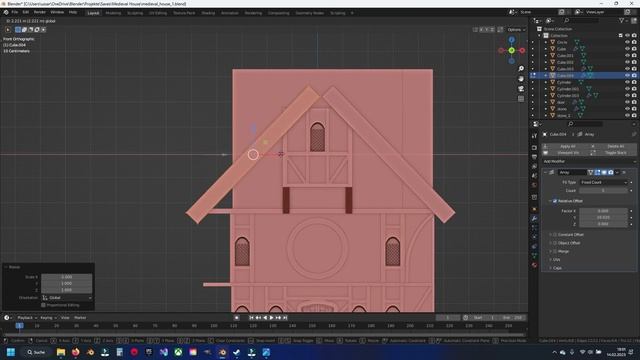The height and width of the screenshot is (360, 640).
Task: Open the viewport Options dropdown
Action: (516, 29)
